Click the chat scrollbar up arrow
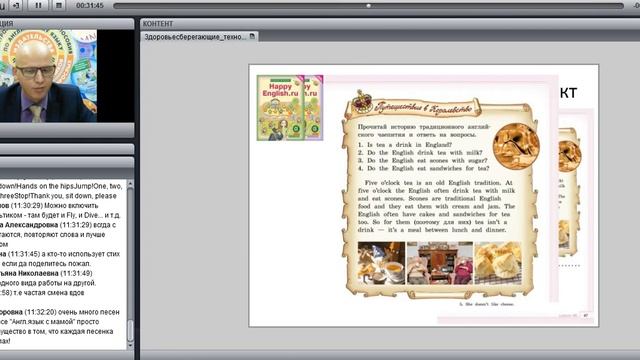 point(130,184)
